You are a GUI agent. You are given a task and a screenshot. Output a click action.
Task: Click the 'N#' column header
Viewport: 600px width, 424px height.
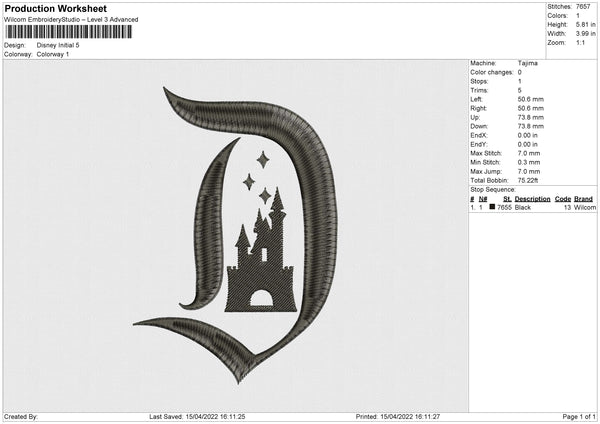(x=483, y=199)
